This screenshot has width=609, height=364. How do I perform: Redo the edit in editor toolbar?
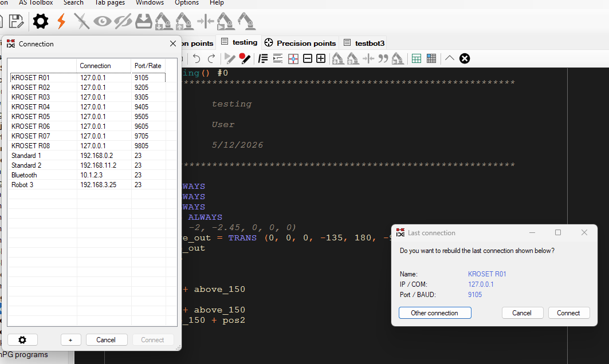(x=211, y=58)
